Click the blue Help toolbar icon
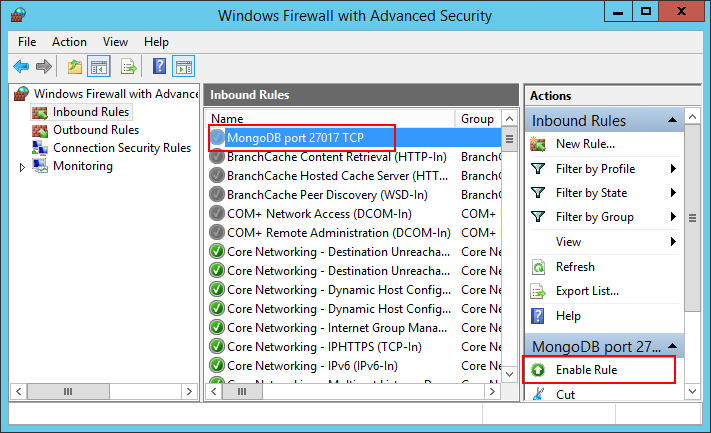711x433 pixels. tap(159, 67)
